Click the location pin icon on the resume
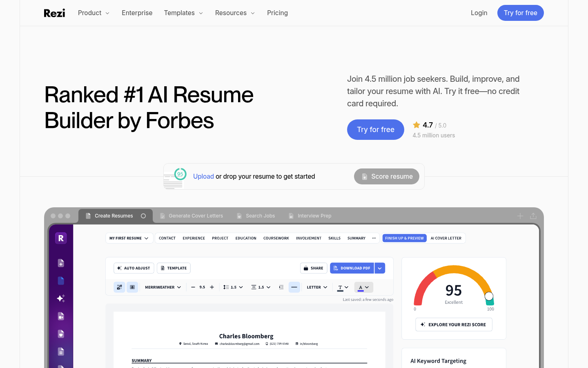The width and height of the screenshot is (588, 368). (180, 344)
